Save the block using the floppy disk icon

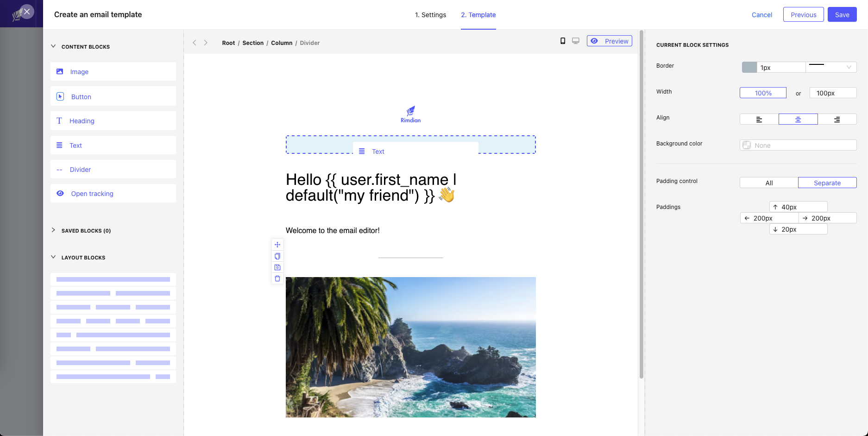pos(277,267)
